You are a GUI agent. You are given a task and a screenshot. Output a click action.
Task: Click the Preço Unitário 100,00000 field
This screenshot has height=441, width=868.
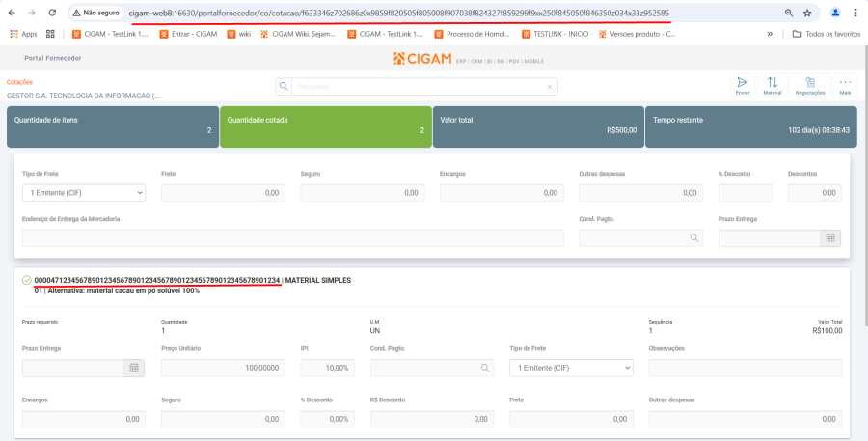(x=223, y=368)
